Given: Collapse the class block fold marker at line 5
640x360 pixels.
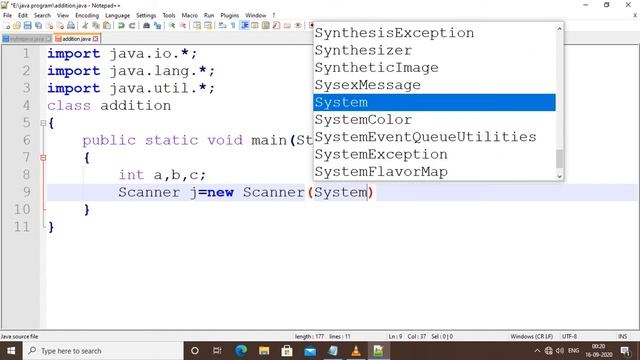Looking at the screenshot, I should pos(43,123).
